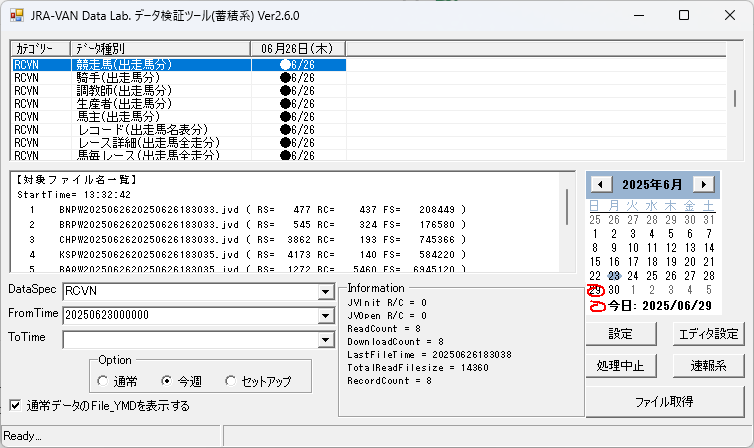Image resolution: width=754 pixels, height=448 pixels.
Task: Select the 馬主(出走馬分) row
Action: (x=179, y=116)
